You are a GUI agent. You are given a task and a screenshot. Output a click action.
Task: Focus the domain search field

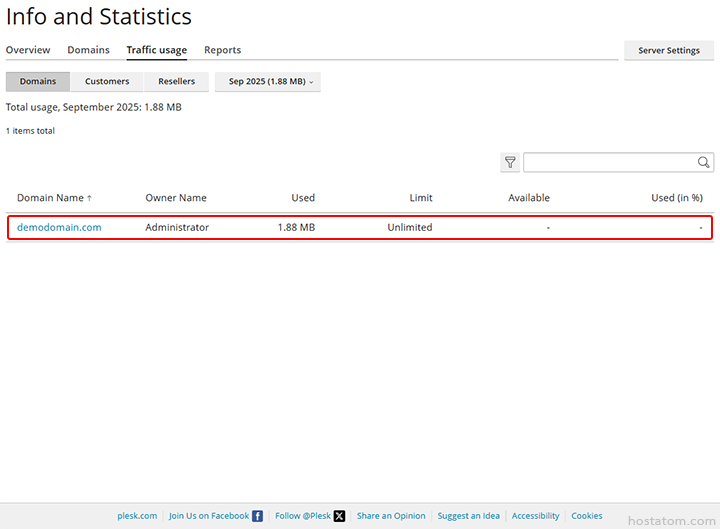608,163
